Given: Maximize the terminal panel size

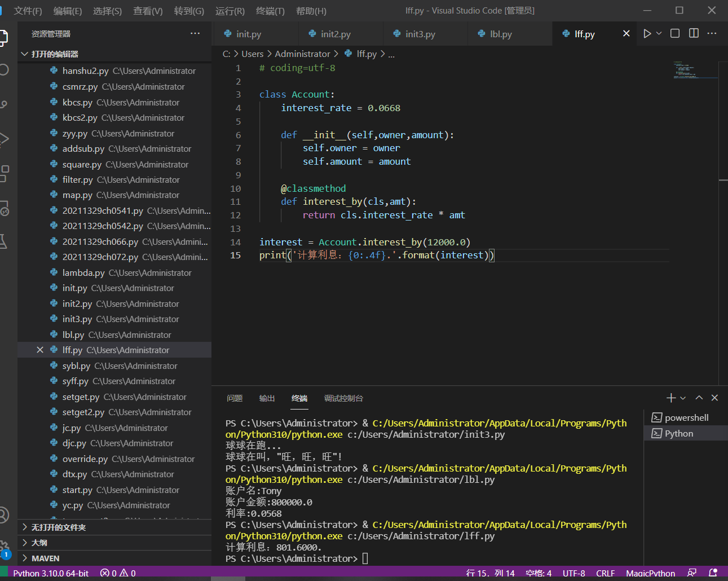Looking at the screenshot, I should click(x=699, y=398).
